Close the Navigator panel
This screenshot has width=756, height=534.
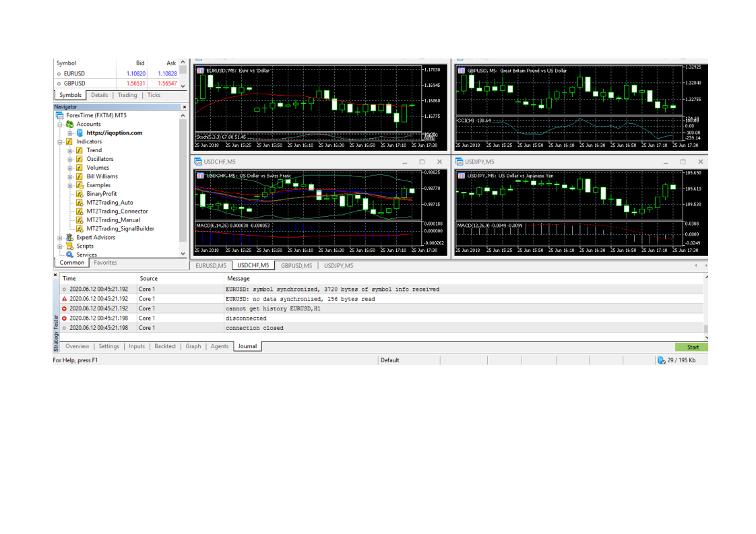(x=184, y=107)
